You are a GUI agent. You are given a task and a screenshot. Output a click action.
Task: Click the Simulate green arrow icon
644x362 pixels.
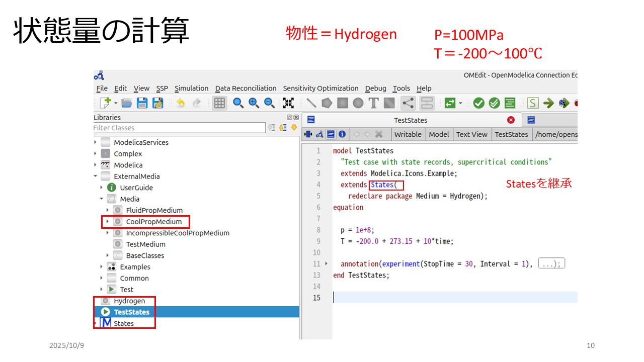click(548, 103)
